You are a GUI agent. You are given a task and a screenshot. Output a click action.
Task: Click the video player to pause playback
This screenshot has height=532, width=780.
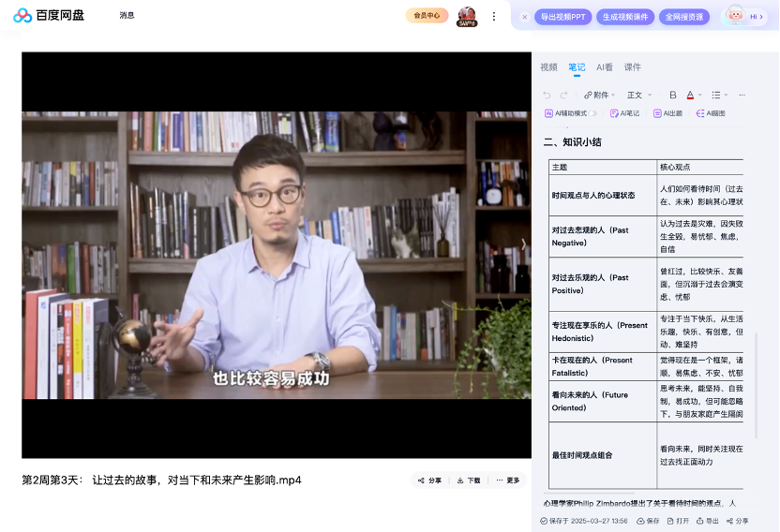tap(277, 253)
